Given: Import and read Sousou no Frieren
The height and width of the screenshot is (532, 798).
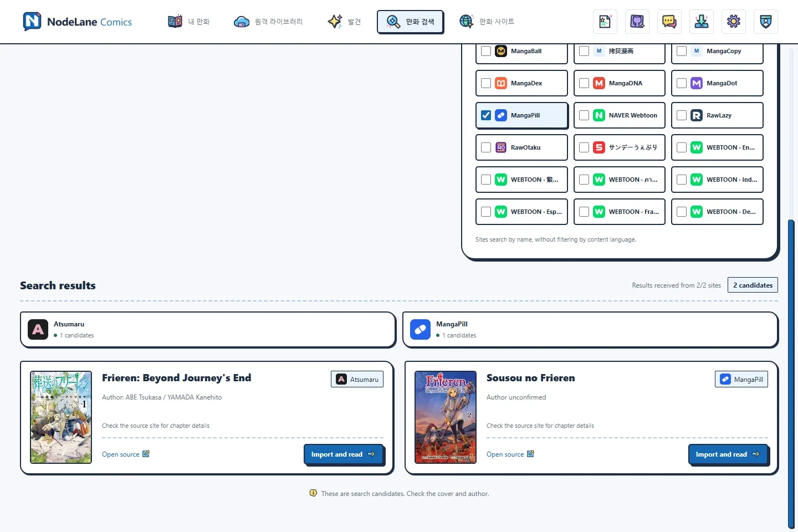Looking at the screenshot, I should [728, 454].
